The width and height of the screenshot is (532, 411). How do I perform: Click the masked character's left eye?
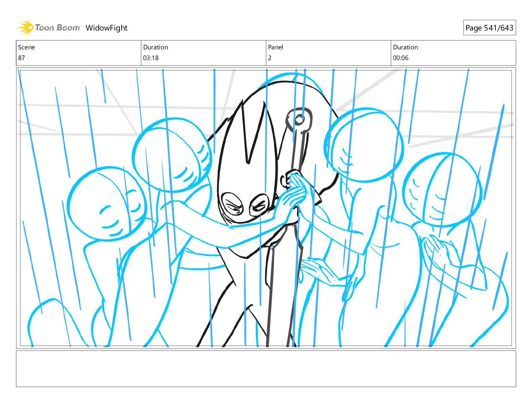pyautogui.click(x=232, y=204)
